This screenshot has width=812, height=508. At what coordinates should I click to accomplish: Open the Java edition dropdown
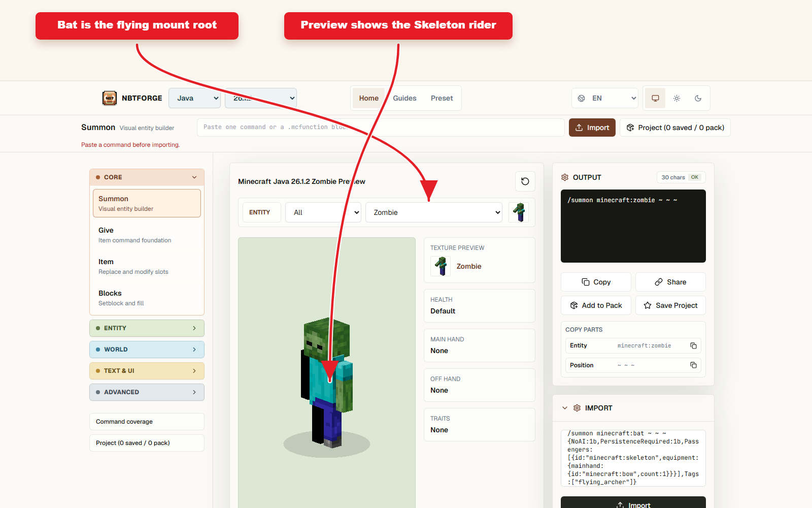click(195, 98)
